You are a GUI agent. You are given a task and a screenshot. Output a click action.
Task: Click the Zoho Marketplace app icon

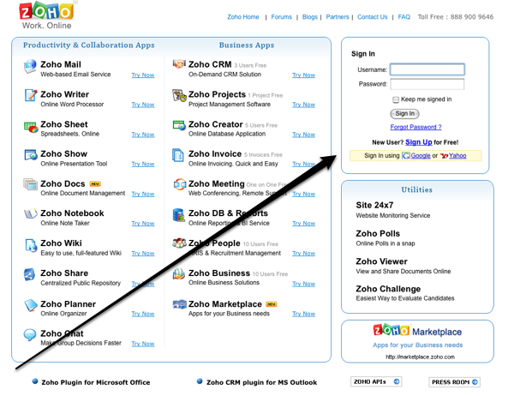[180, 303]
